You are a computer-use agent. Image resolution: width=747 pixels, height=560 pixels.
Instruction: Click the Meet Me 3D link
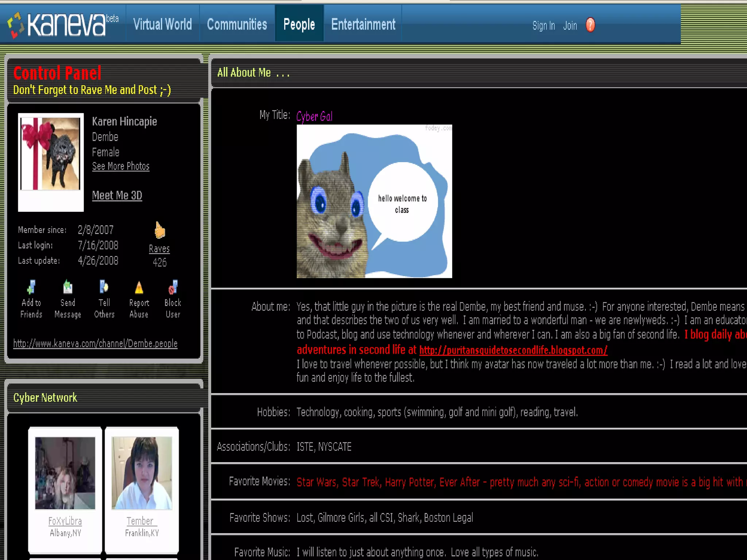117,195
